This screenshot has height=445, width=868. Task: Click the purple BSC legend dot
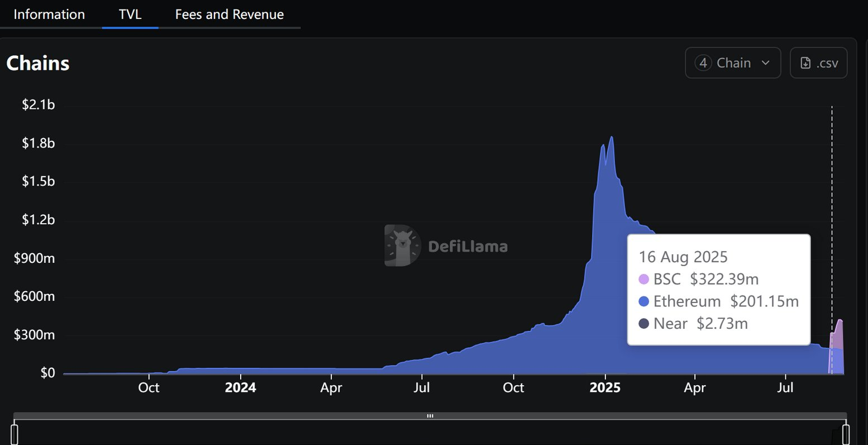(x=643, y=279)
